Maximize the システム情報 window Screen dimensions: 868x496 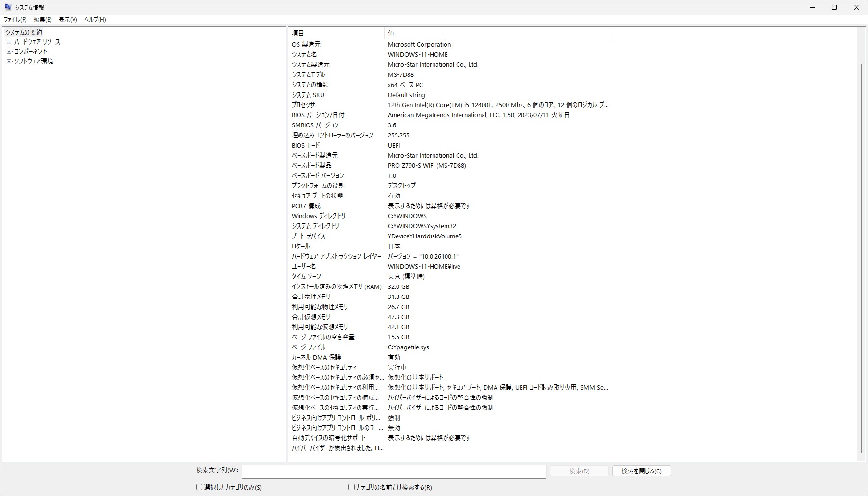(834, 7)
